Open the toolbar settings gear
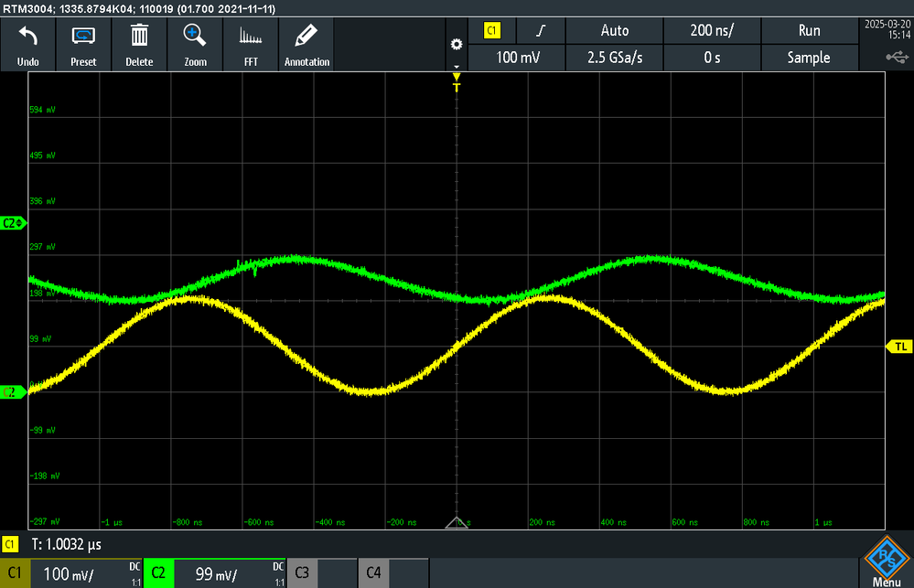Screen dimensions: 914x588 (457, 44)
